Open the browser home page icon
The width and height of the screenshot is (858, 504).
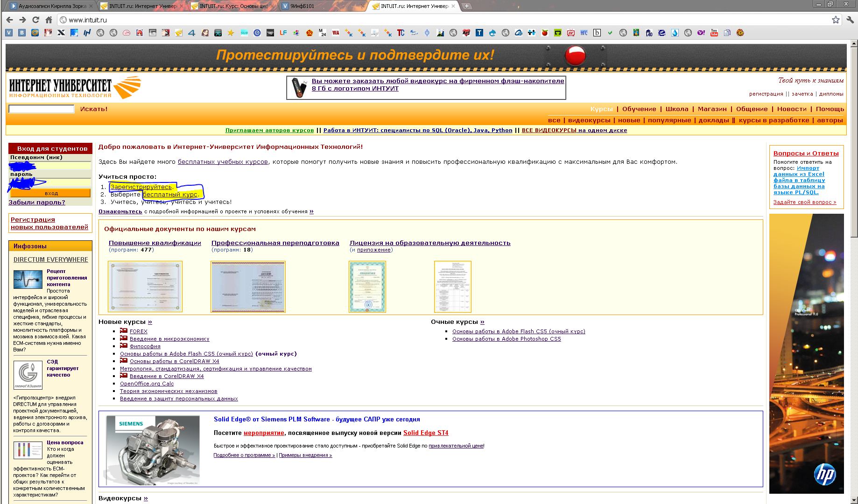pos(49,20)
